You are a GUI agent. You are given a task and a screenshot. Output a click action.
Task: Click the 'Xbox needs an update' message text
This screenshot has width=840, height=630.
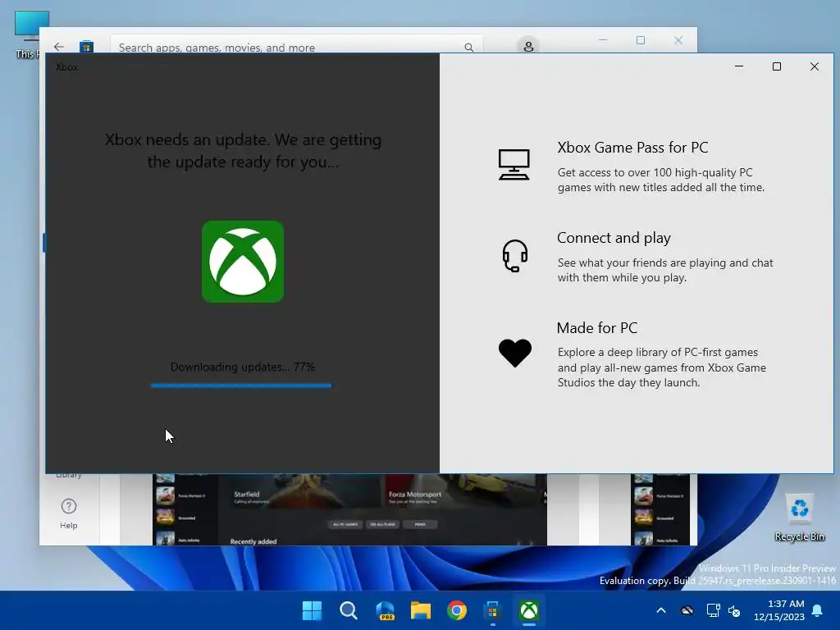[x=243, y=151]
